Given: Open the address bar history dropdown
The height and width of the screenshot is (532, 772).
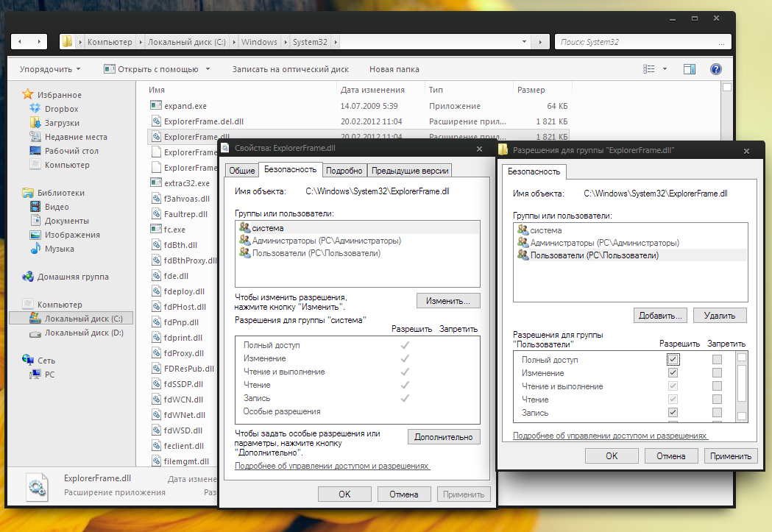Looking at the screenshot, I should pyautogui.click(x=524, y=42).
